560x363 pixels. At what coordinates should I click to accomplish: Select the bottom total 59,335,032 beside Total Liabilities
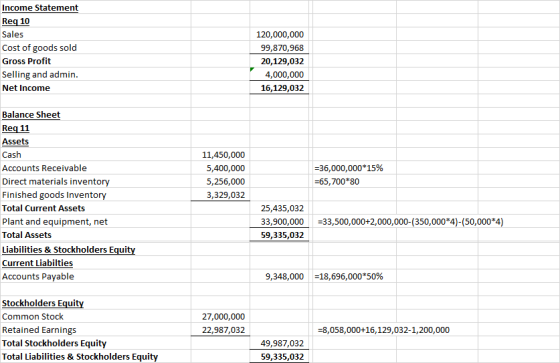point(282,357)
